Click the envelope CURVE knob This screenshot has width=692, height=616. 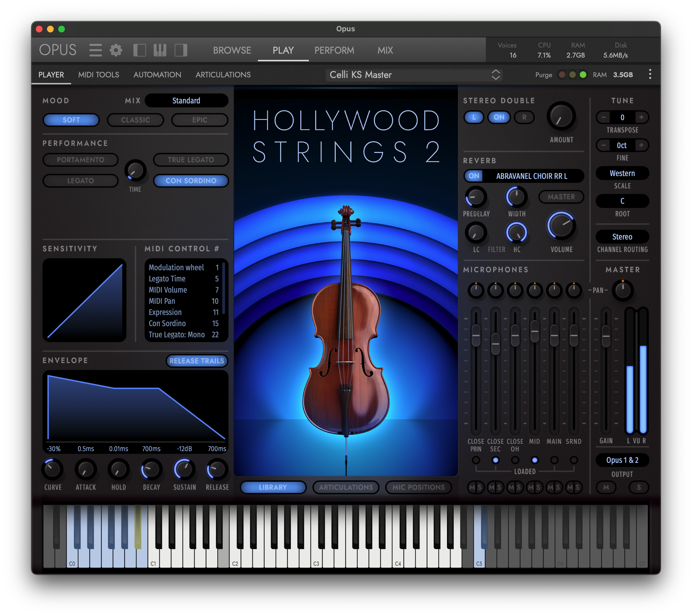(x=53, y=470)
